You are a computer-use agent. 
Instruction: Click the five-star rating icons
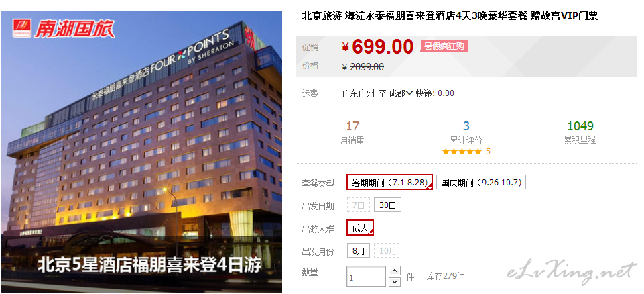[462, 152]
